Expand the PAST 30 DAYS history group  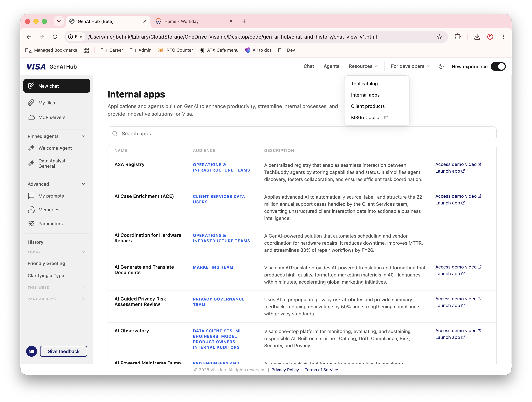(x=83, y=299)
